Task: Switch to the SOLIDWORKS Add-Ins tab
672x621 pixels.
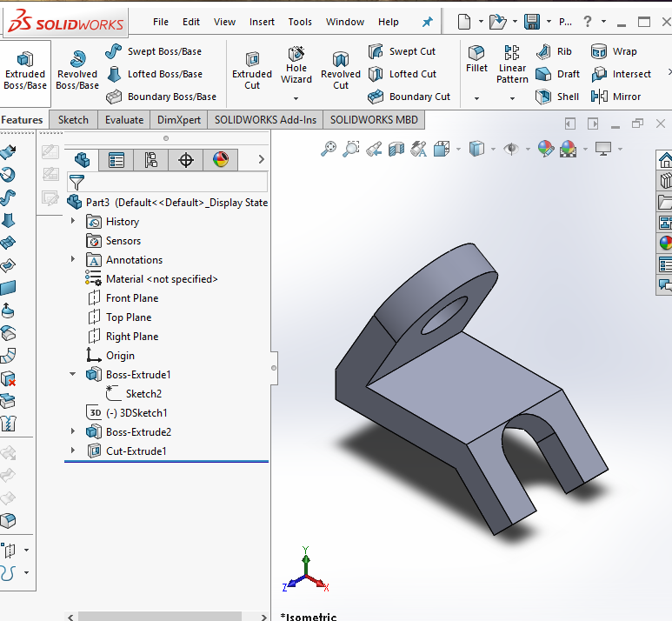Action: 265,120
